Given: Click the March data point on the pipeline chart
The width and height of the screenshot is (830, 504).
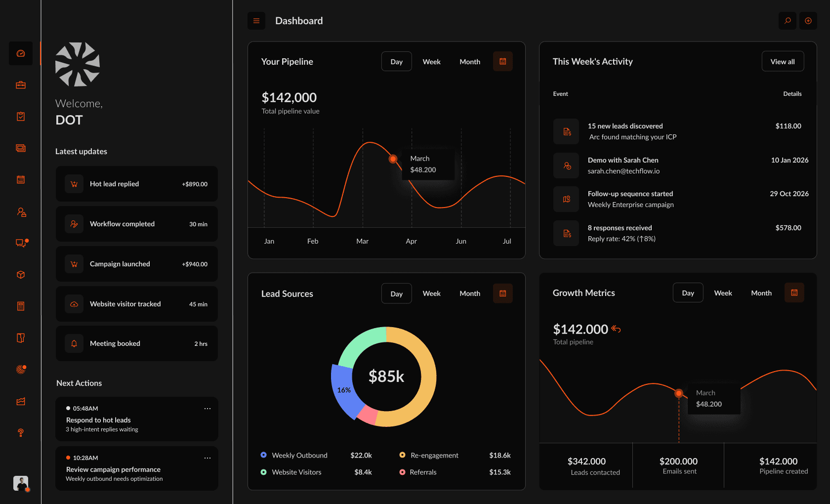Looking at the screenshot, I should [x=393, y=159].
